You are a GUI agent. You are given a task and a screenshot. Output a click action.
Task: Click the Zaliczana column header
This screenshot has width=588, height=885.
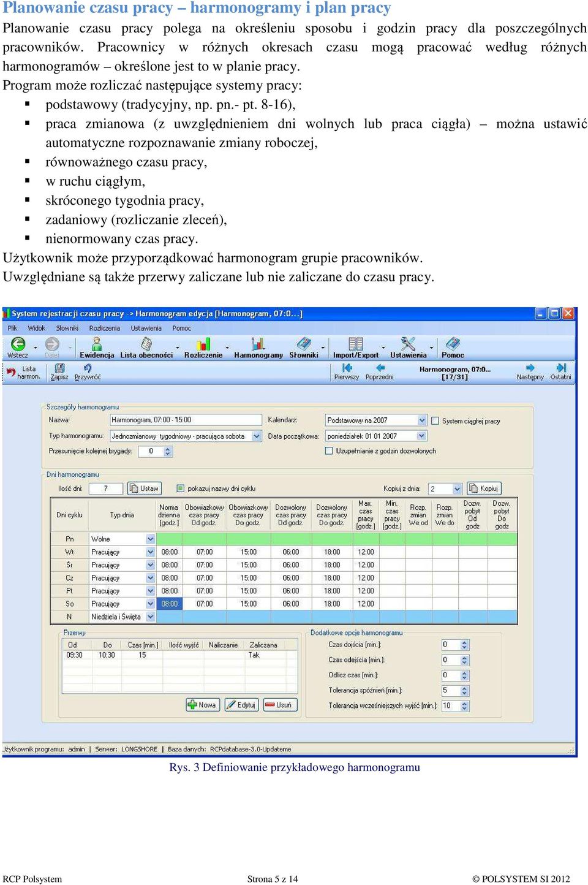point(263,645)
